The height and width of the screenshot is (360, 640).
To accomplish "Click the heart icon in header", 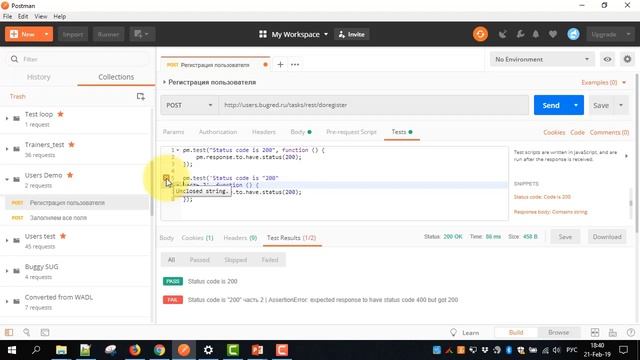I will 553,34.
